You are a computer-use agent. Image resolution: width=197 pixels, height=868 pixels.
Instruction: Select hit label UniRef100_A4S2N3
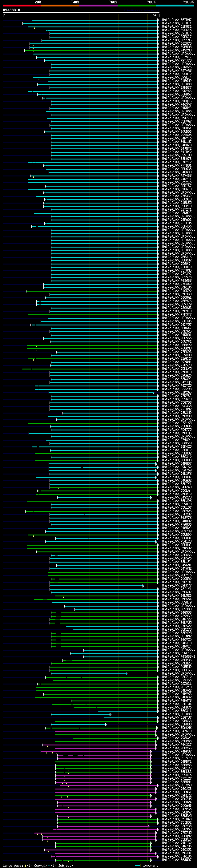pyautogui.click(x=177, y=50)
